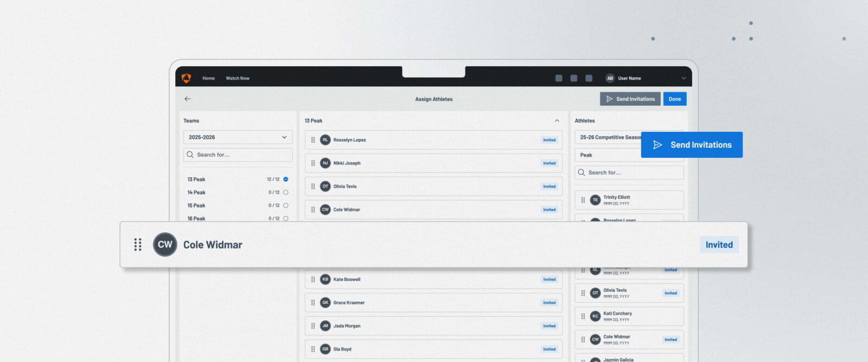Open the 2025-2026 season dropdown
The width and height of the screenshot is (868, 362).
click(238, 137)
